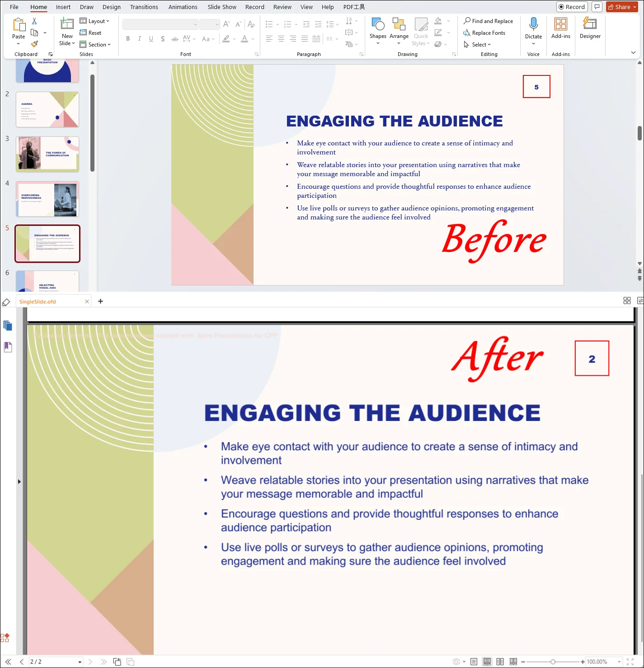Enter fullscreen mode in the PDF viewer
644x668 pixels.
[x=630, y=661]
